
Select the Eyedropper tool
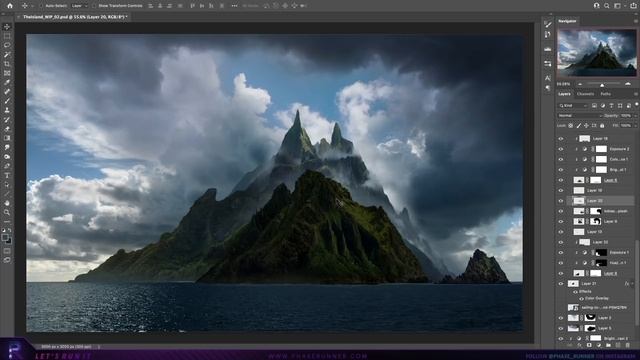(7, 82)
